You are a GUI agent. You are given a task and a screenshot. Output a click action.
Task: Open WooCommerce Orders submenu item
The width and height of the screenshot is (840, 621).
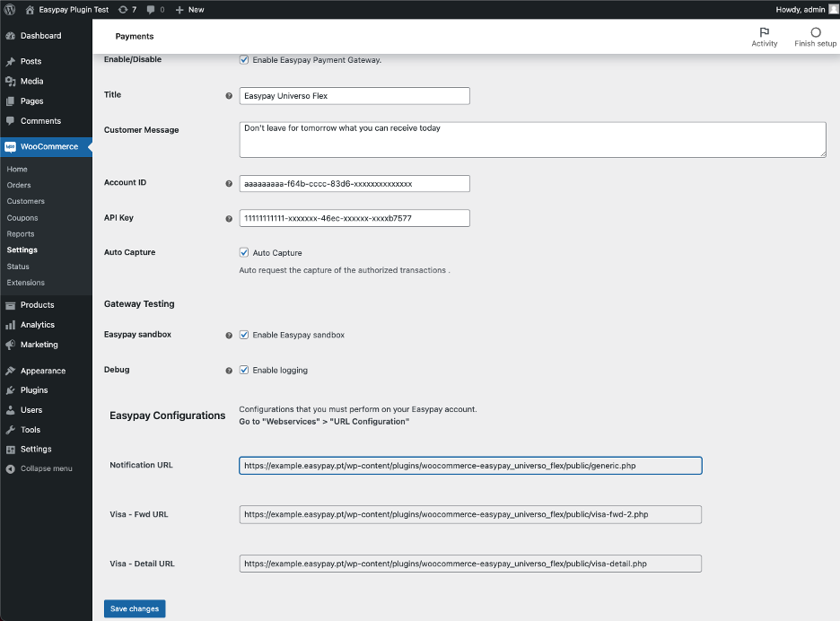pyautogui.click(x=19, y=186)
